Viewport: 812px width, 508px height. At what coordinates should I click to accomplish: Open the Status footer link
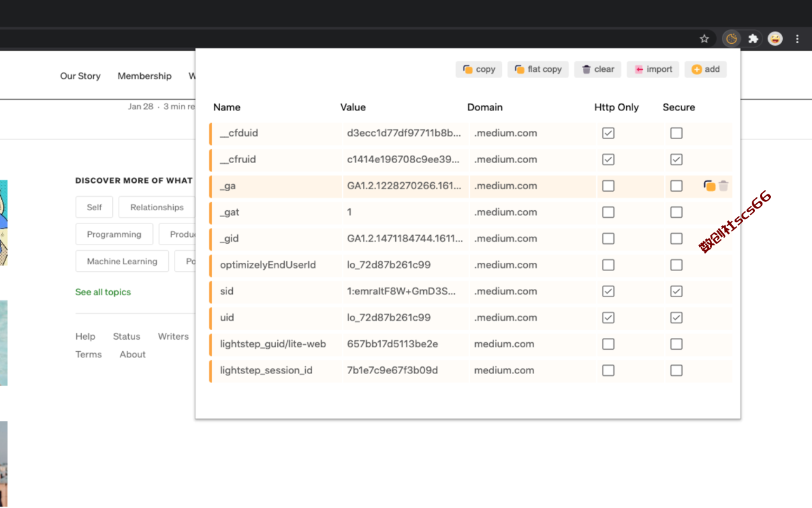(127, 337)
